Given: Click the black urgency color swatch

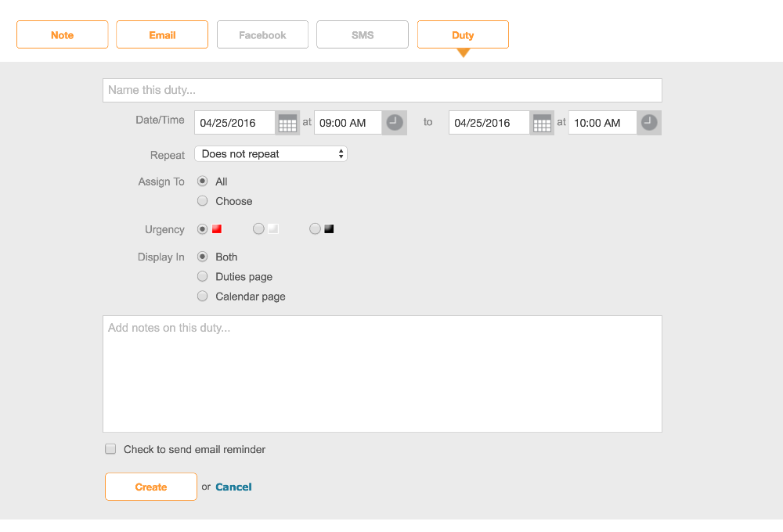Looking at the screenshot, I should pyautogui.click(x=329, y=229).
